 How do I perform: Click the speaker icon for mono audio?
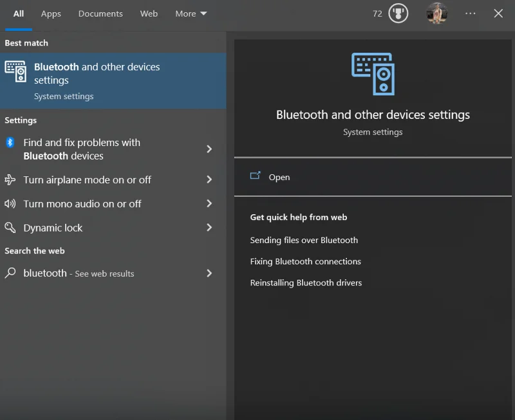10,204
